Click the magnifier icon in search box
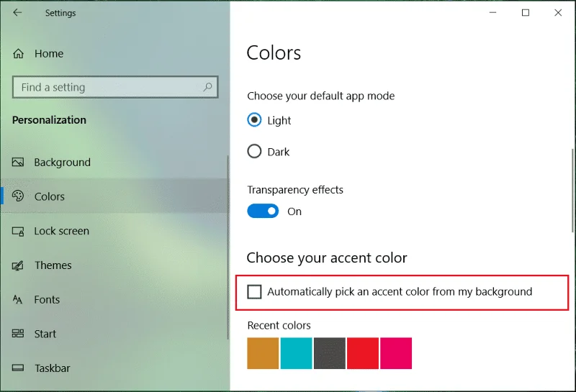 pos(207,87)
